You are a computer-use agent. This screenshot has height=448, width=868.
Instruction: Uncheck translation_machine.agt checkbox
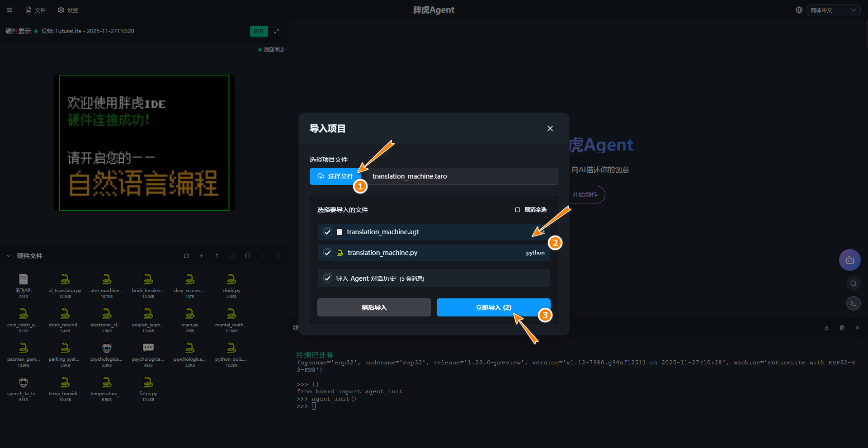click(x=328, y=232)
